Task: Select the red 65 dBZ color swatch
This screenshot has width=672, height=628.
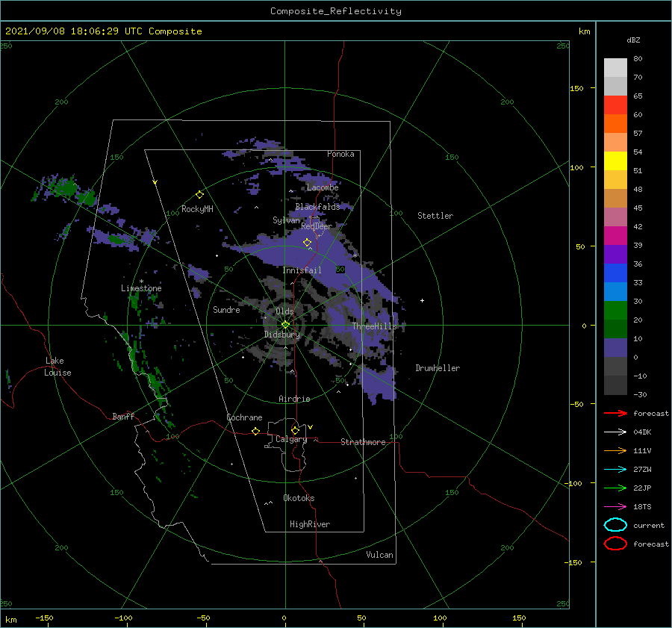Action: (x=615, y=105)
